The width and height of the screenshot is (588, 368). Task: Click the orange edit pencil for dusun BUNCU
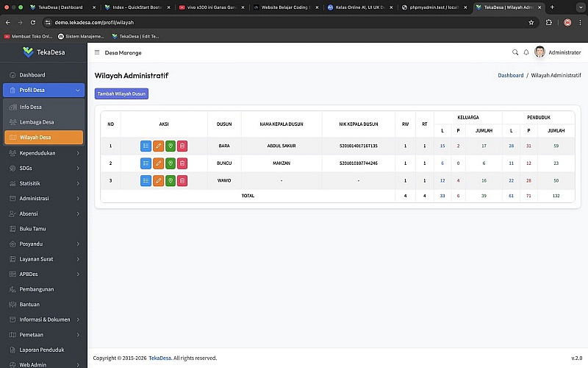tap(158, 163)
